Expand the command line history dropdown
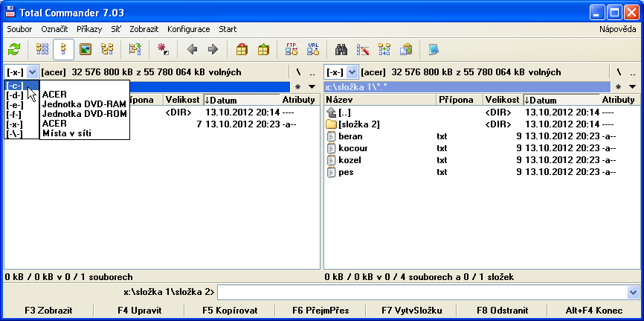The width and height of the screenshot is (644, 321). click(633, 293)
